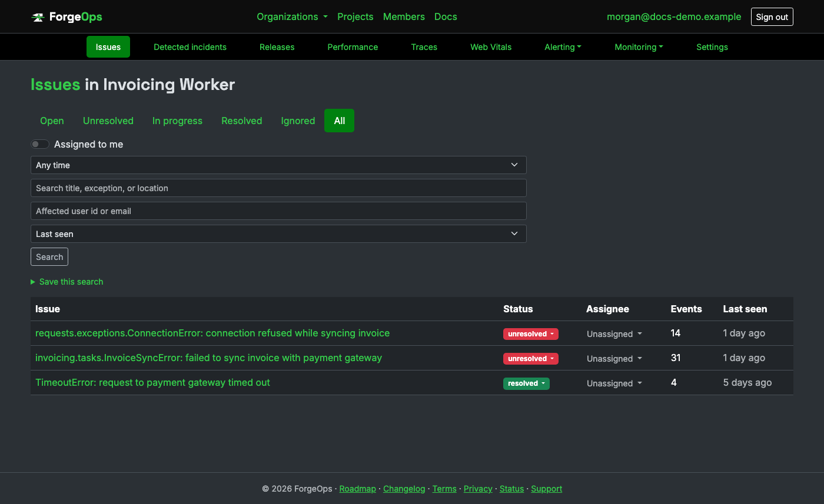Change status of InvoiceSyncError issue
The height and width of the screenshot is (504, 824).
click(x=530, y=359)
